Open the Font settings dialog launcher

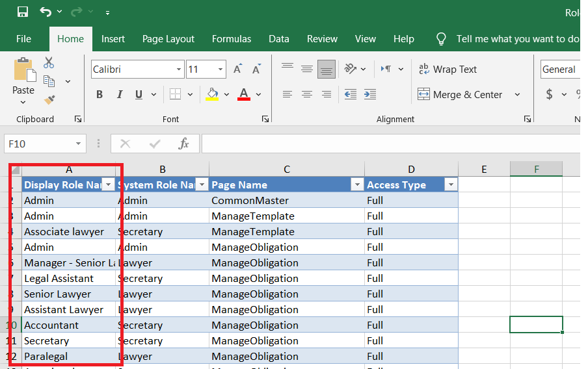coord(265,119)
